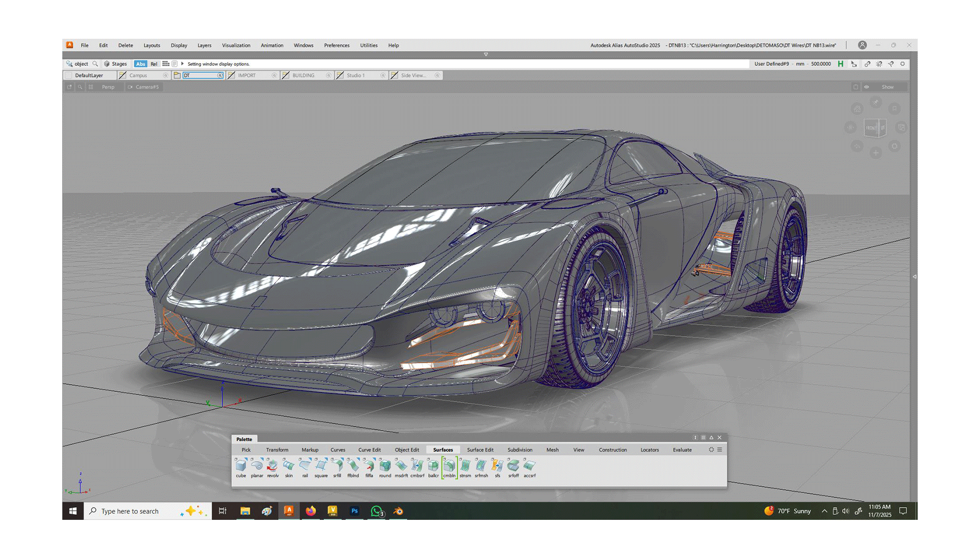This screenshot has height=551, width=980.
Task: Click the Show button in the viewport
Action: pyautogui.click(x=887, y=87)
